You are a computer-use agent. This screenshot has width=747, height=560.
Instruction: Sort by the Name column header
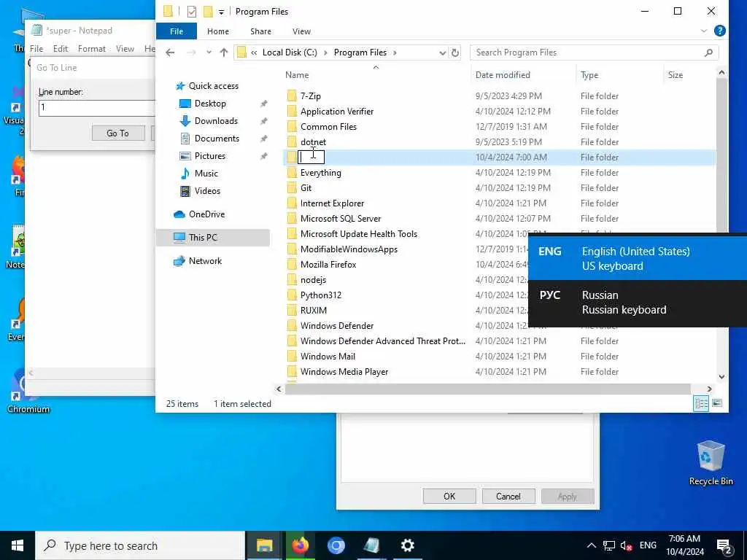297,75
